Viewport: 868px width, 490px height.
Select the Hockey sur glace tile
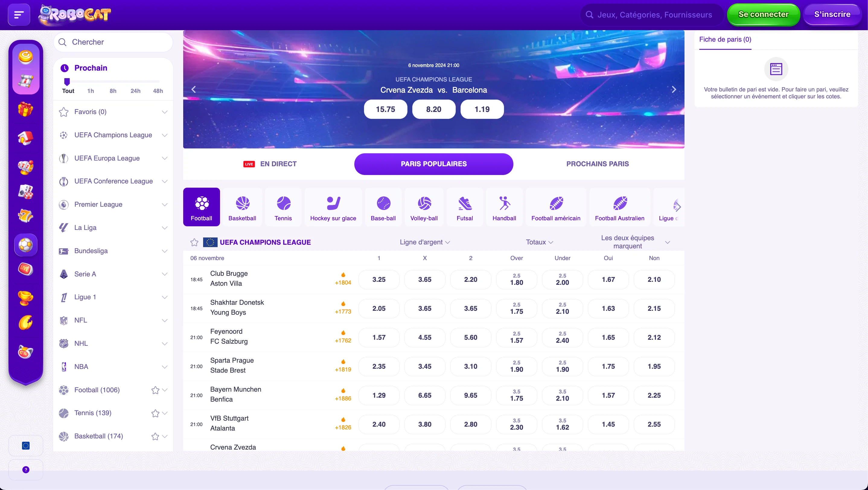[x=333, y=207]
